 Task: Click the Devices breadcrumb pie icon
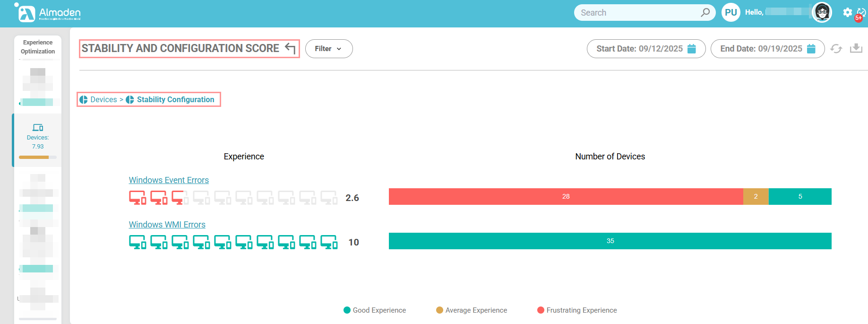pos(84,100)
